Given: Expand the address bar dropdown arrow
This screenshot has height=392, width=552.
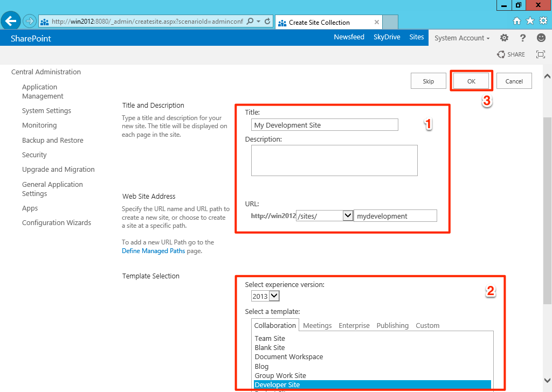Looking at the screenshot, I should pyautogui.click(x=258, y=21).
